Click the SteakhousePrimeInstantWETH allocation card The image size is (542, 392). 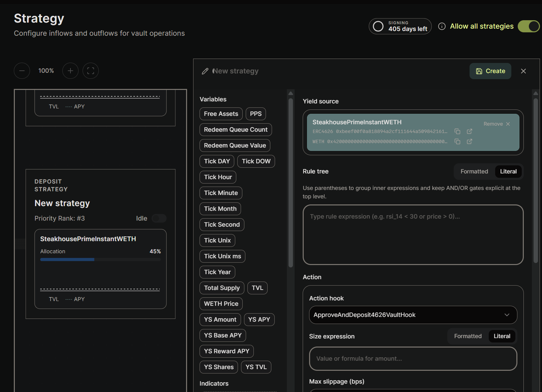point(100,269)
